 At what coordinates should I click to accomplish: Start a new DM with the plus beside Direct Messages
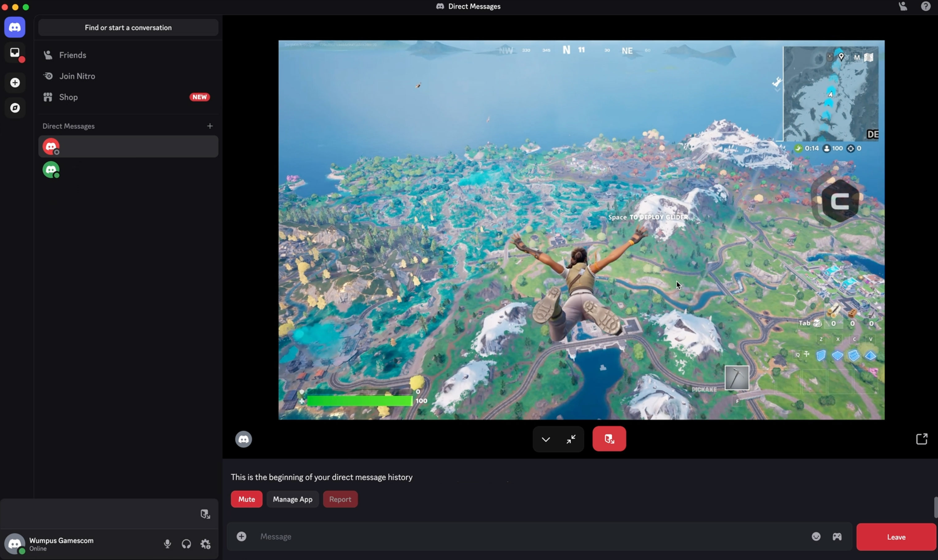pos(210,126)
